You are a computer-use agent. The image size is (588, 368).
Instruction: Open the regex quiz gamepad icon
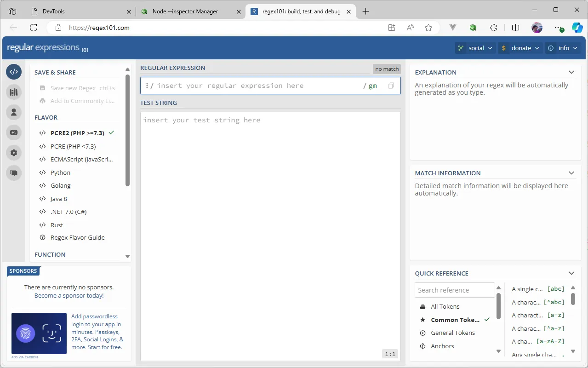click(x=14, y=132)
